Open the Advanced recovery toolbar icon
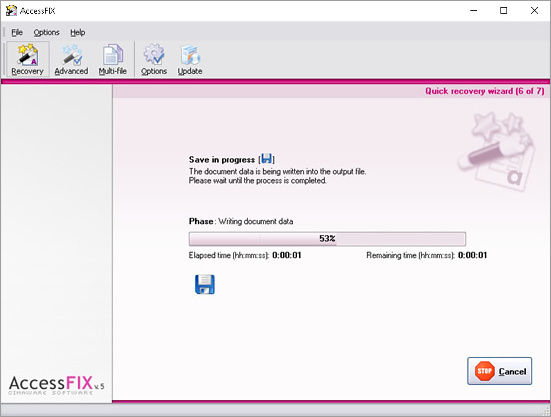This screenshot has height=417, width=551. click(71, 59)
